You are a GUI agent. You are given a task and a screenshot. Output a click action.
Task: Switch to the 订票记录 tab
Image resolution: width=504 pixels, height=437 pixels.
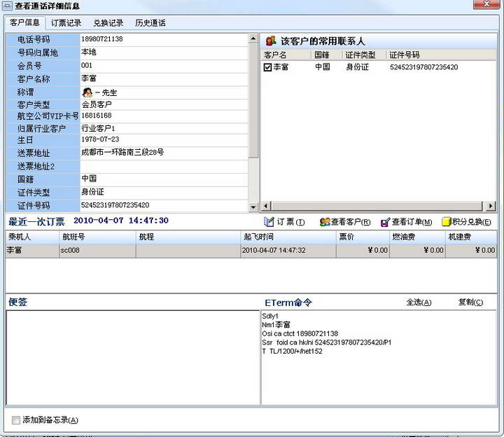[66, 23]
